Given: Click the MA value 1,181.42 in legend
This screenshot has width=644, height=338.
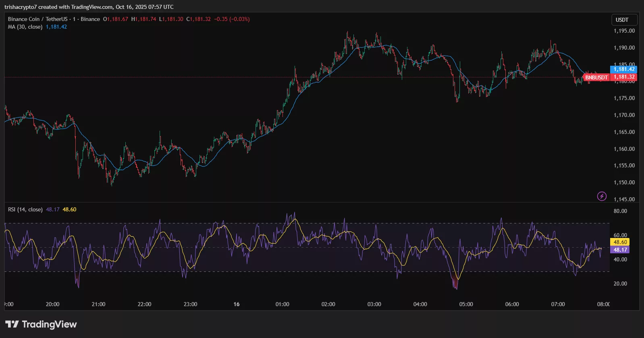Looking at the screenshot, I should pyautogui.click(x=56, y=27).
